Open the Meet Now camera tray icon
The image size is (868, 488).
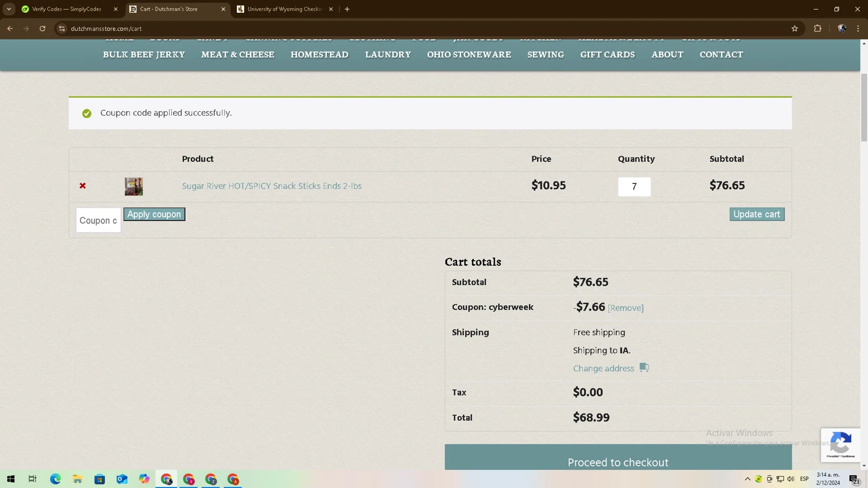click(x=769, y=479)
